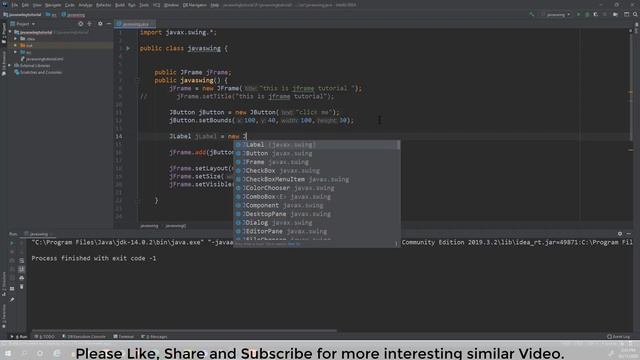Select JButton in the completion popup
Screen dimensions: 640x360
(316, 153)
